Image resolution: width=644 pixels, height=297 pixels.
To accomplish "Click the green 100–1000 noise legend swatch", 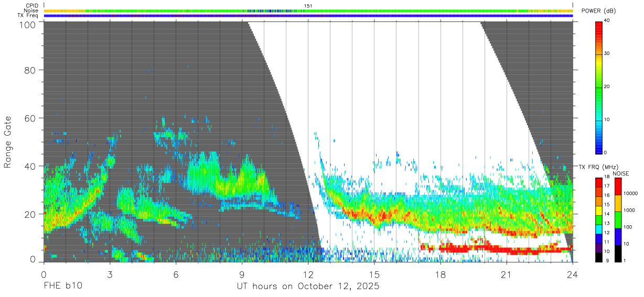I will pos(618,219).
